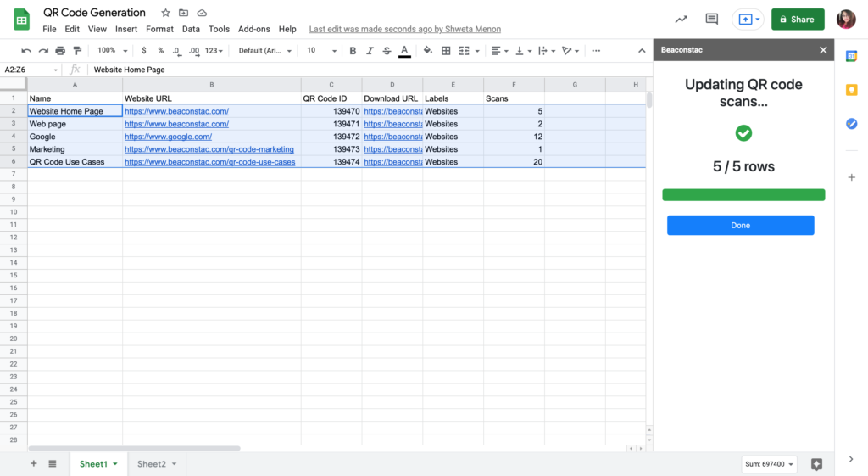
Task: Open text wrapping dropdown
Action: 547,50
